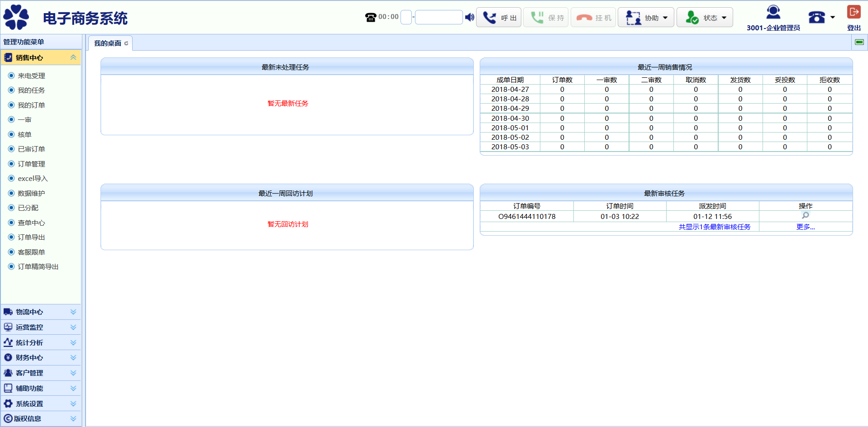Screen dimensions: 868x427
Task: Open the 状态 status dropdown
Action: pos(705,18)
